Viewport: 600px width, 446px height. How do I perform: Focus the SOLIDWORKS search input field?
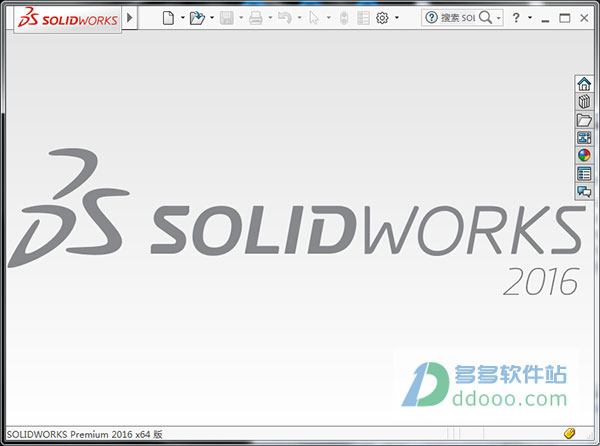coord(458,18)
